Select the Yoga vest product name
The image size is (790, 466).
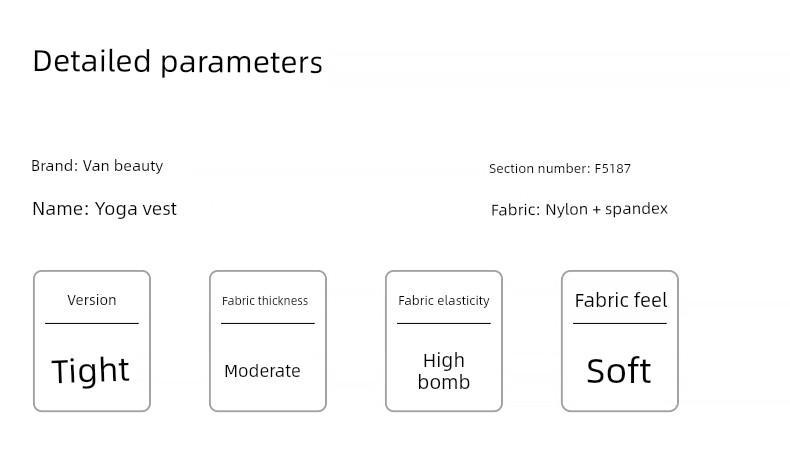point(135,209)
